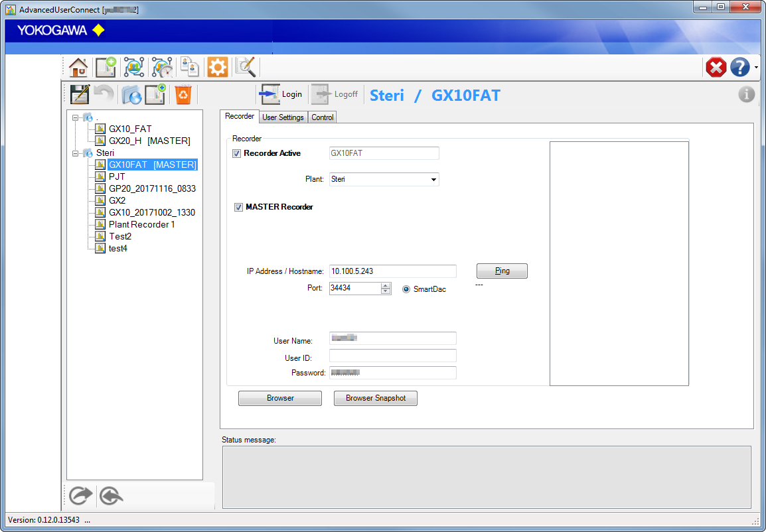Image resolution: width=766 pixels, height=532 pixels.
Task: Open the audit log search icon
Action: pos(246,68)
